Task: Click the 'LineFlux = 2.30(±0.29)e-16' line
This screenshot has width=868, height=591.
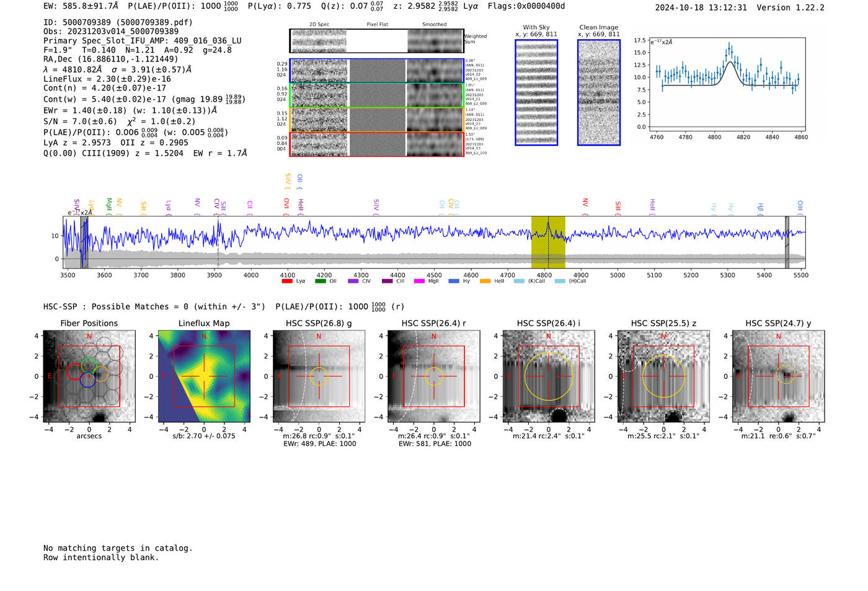Action: click(x=107, y=79)
